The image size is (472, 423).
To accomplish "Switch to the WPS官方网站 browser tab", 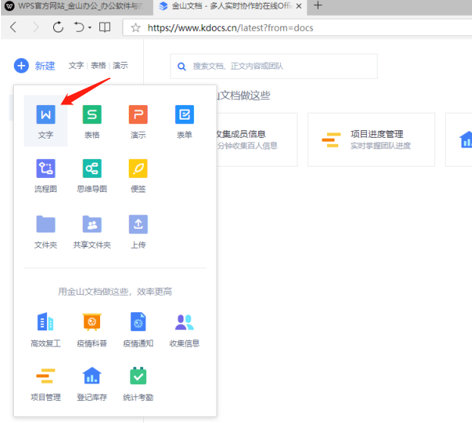I will (76, 6).
